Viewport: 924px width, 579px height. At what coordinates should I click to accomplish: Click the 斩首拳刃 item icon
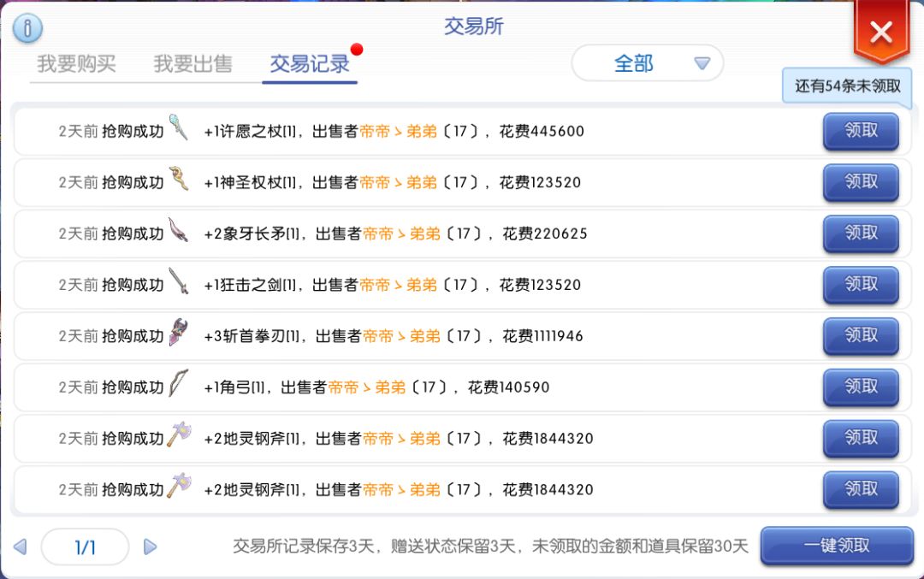point(179,332)
